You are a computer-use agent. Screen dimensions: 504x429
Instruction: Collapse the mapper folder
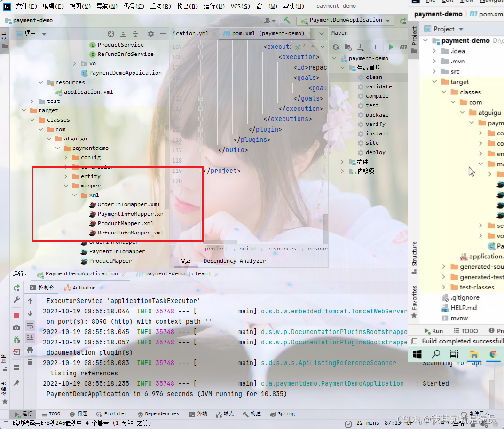66,186
